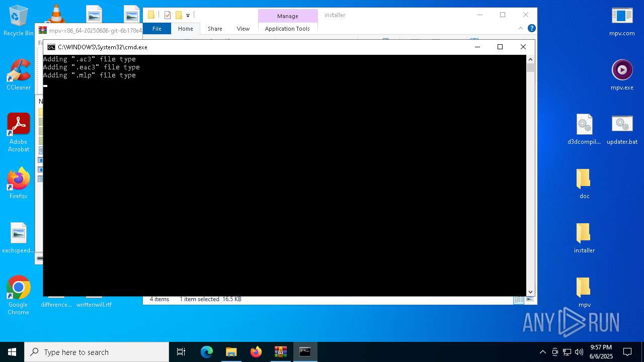Viewport: 644px width, 362px height.
Task: Click the Windows search box
Action: 97,352
